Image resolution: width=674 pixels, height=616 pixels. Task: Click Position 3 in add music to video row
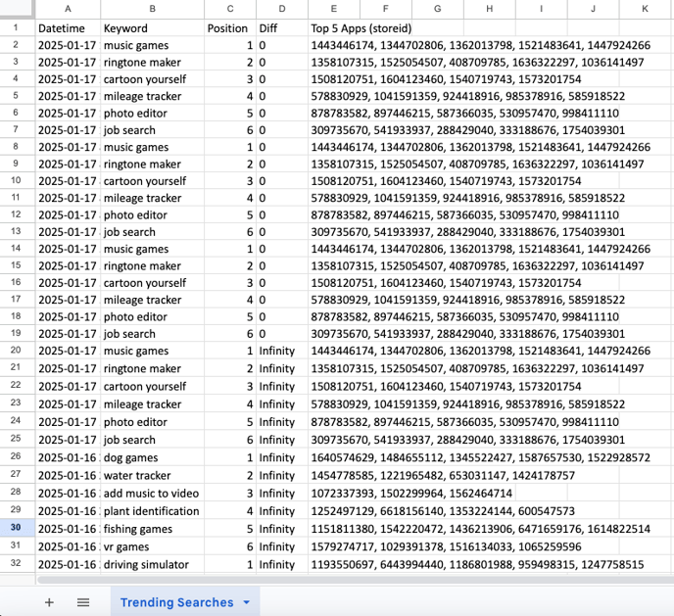[230, 494]
